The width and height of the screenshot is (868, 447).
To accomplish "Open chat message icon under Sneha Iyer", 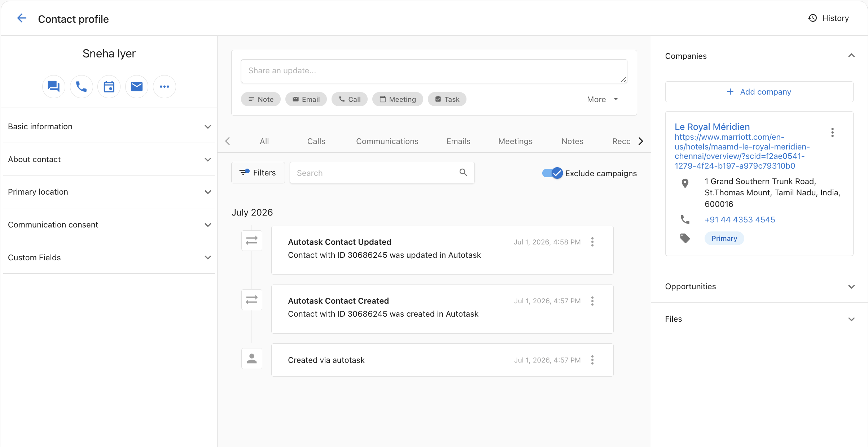I will click(54, 87).
